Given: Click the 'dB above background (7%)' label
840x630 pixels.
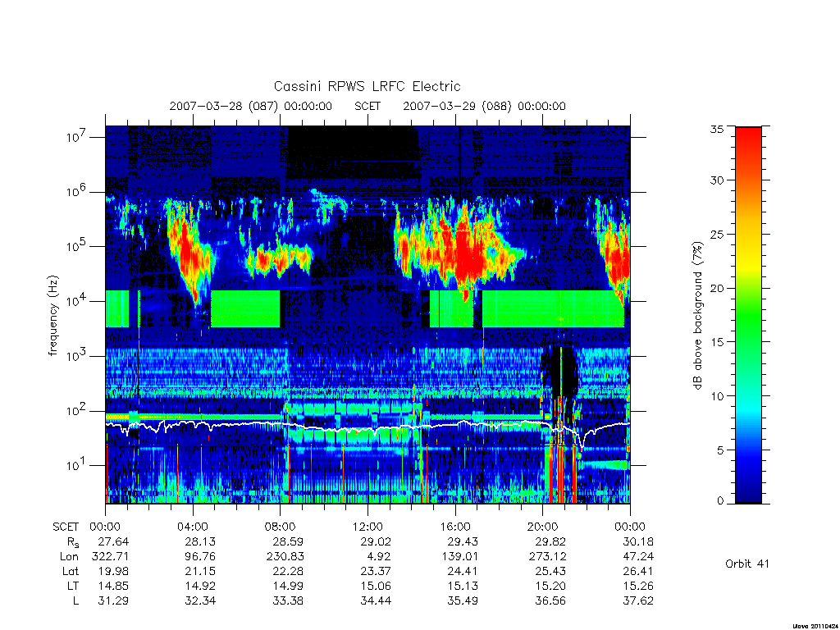Looking at the screenshot, I should (697, 316).
